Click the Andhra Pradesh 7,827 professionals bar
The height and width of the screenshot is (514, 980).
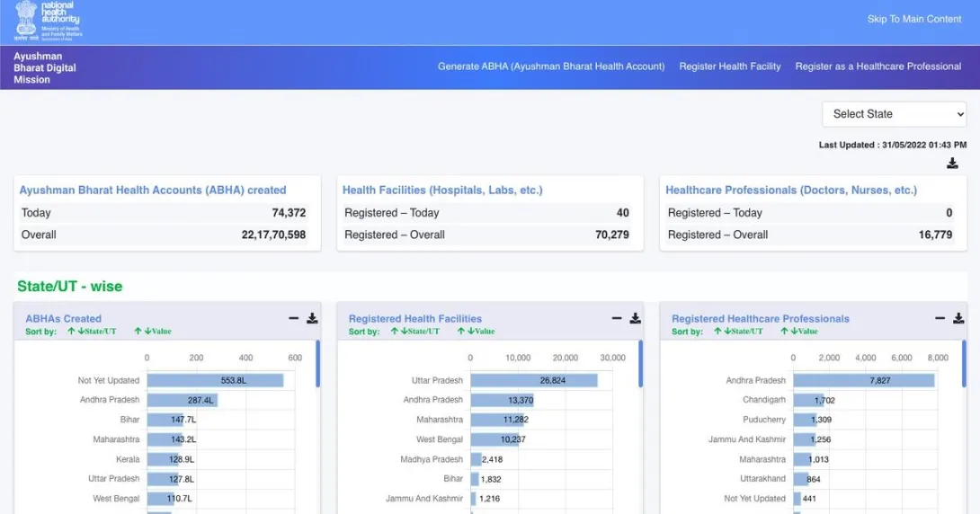point(864,380)
